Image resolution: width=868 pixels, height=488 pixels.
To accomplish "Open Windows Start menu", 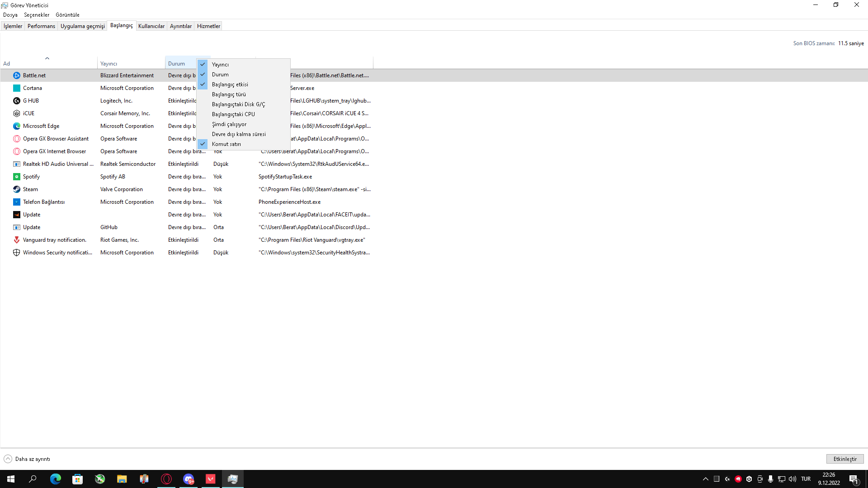I will [11, 479].
